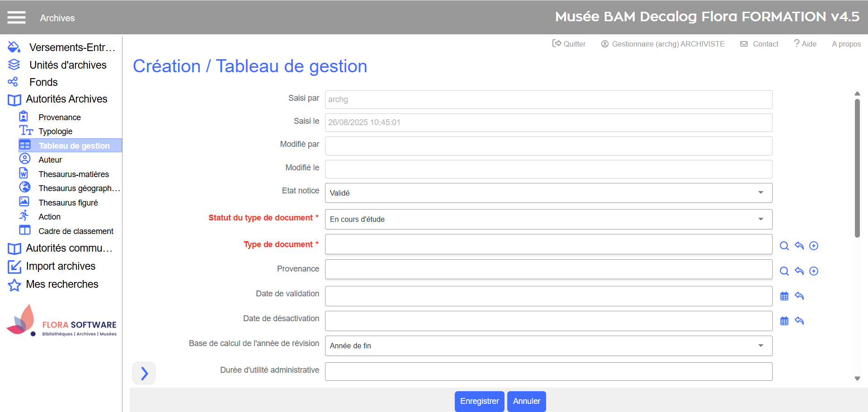
Task: Expand side panel with chevron arrow button
Action: [x=144, y=373]
